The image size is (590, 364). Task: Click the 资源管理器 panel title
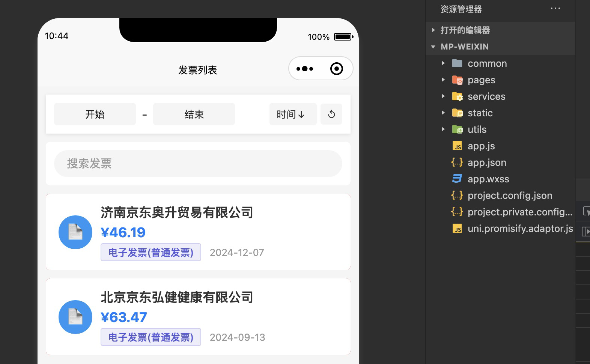tap(461, 9)
